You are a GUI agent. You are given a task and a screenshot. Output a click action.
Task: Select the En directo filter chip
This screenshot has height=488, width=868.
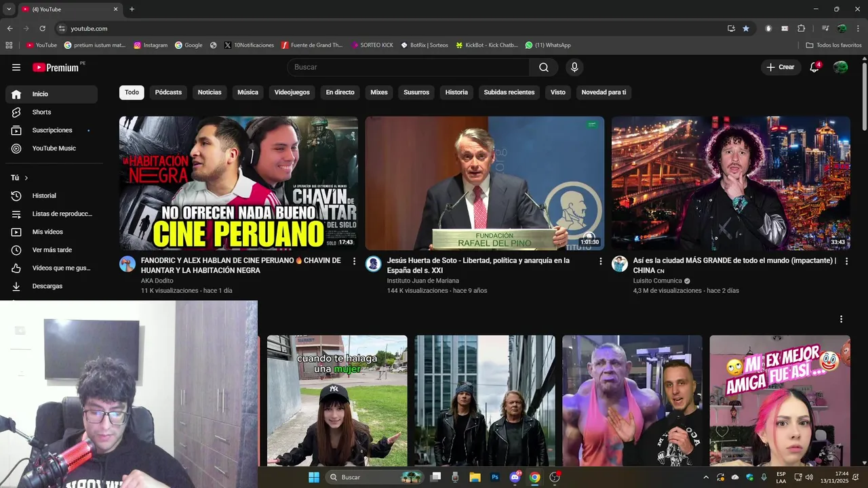pyautogui.click(x=340, y=92)
